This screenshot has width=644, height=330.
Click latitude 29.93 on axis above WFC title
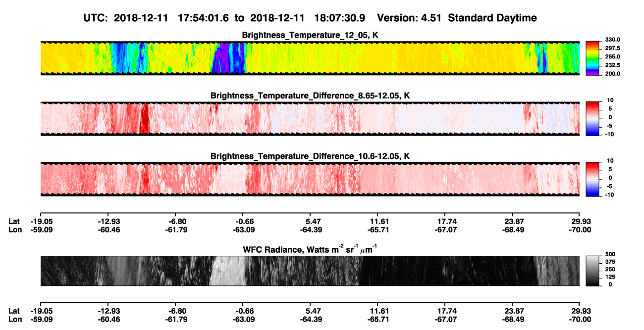coord(581,221)
